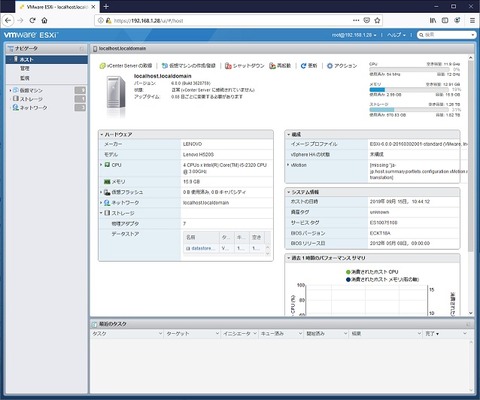This screenshot has height=400, width=480.
Task: Select the VMware ESXi browser tab
Action: click(57, 7)
